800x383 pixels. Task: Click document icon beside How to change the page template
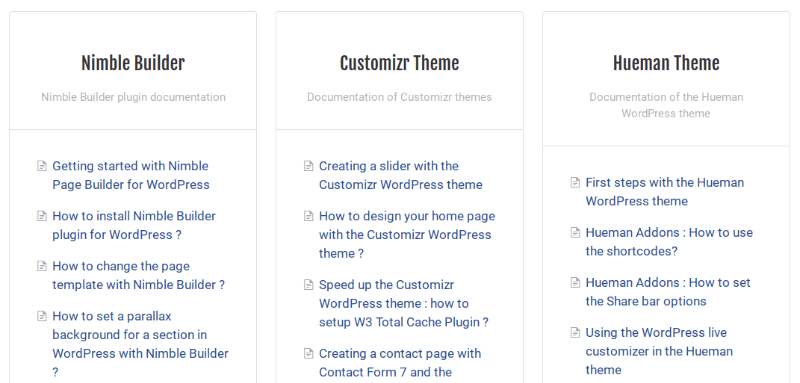click(42, 266)
